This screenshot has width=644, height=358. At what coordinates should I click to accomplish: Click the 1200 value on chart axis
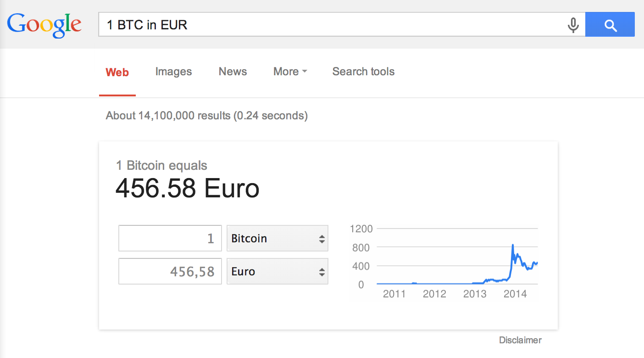[361, 229]
